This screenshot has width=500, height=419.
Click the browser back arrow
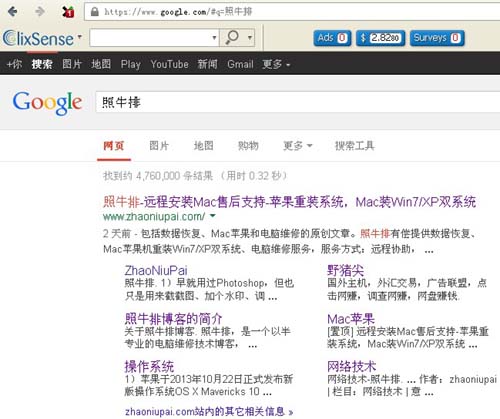pyautogui.click(x=12, y=12)
